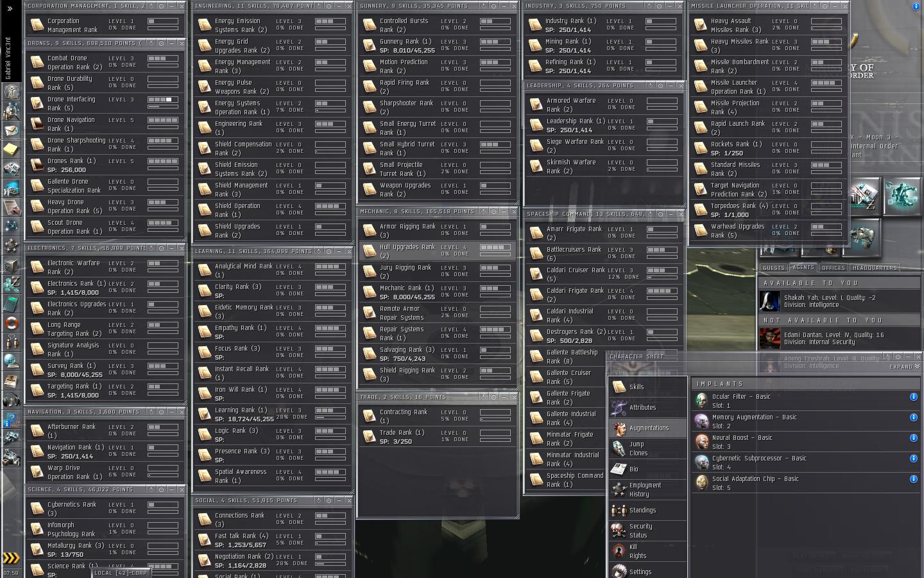
Task: Select agent Edami Dantan's portrait
Action: tap(769, 338)
